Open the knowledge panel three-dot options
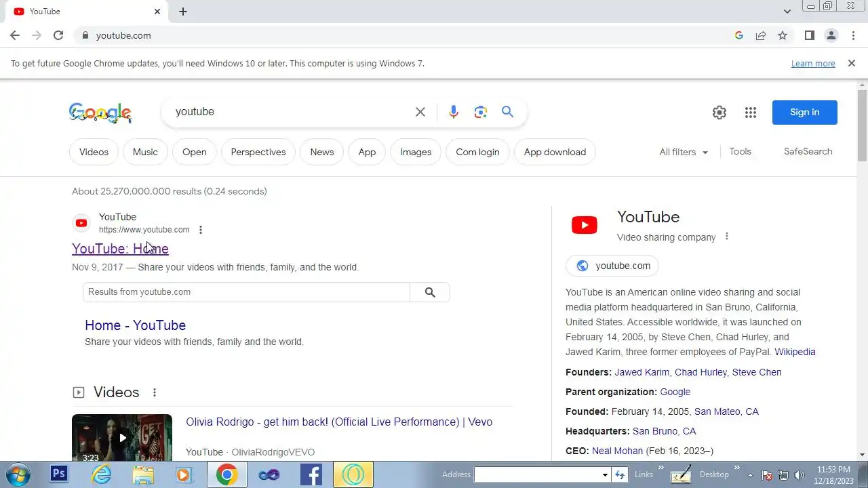 point(727,237)
